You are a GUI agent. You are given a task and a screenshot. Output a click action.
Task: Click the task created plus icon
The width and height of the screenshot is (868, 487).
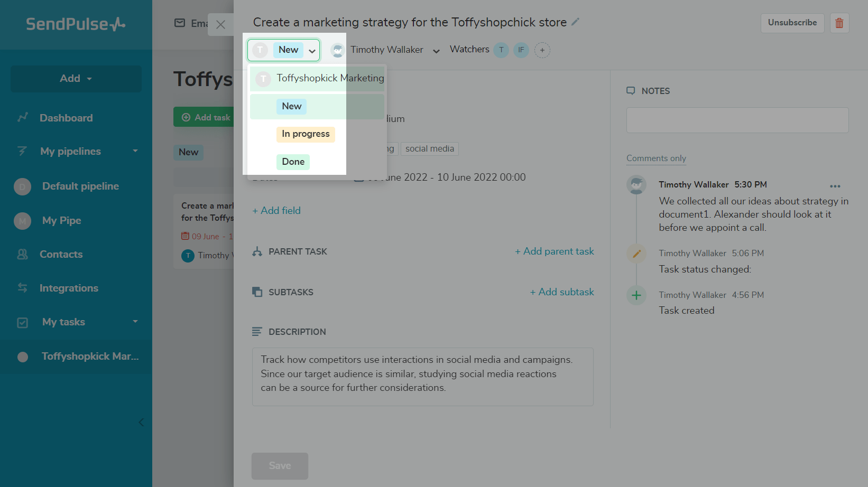point(636,295)
